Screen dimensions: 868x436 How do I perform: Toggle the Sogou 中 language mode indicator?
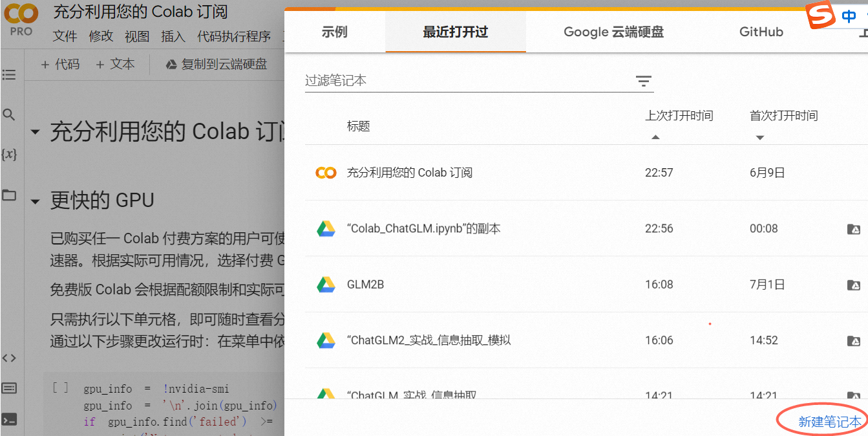click(849, 17)
